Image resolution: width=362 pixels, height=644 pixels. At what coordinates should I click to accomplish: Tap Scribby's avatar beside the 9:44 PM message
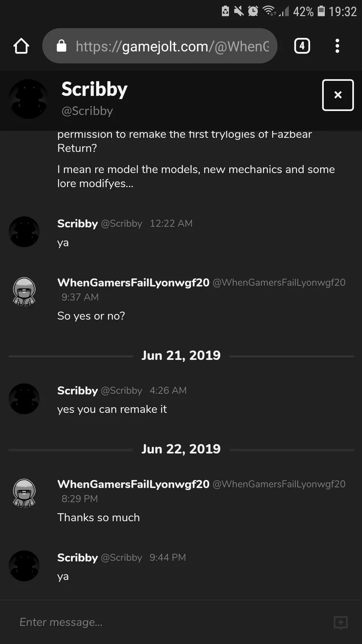[24, 566]
